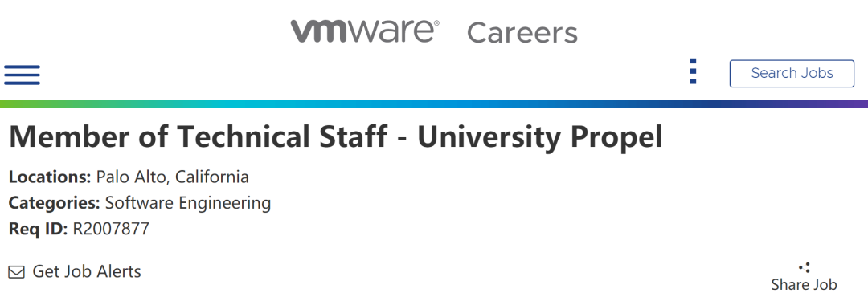This screenshot has width=868, height=305.
Task: Select the Palo Alto, California location text
Action: pyautogui.click(x=172, y=177)
